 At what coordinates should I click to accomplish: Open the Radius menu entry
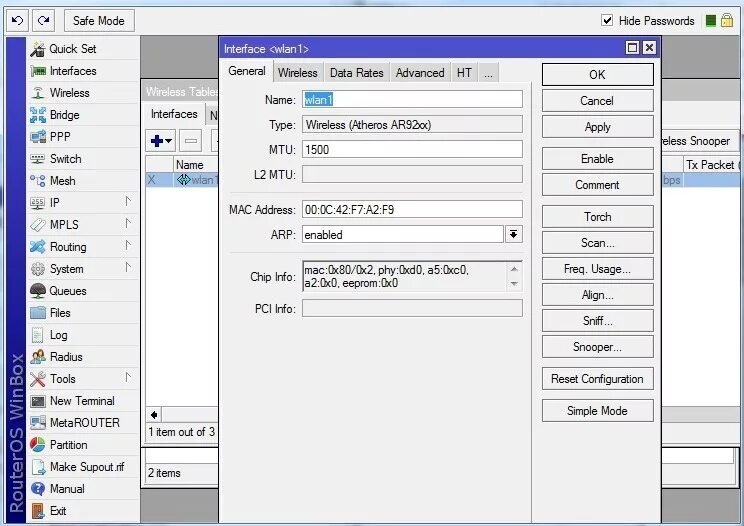tap(84, 357)
